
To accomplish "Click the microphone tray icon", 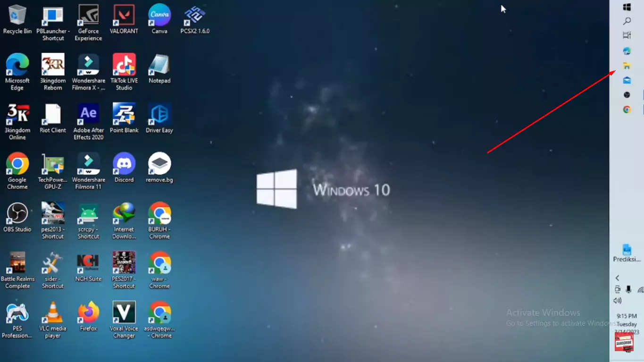I will tap(628, 290).
